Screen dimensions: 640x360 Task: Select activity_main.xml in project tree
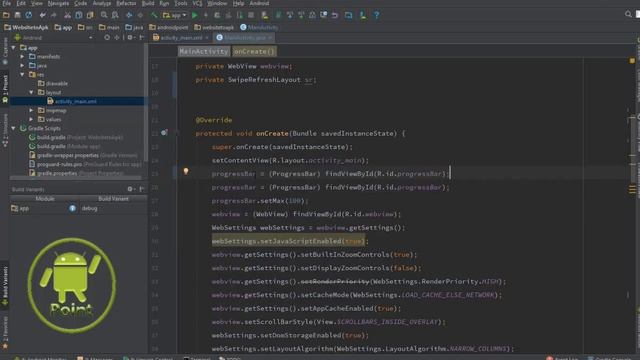76,101
